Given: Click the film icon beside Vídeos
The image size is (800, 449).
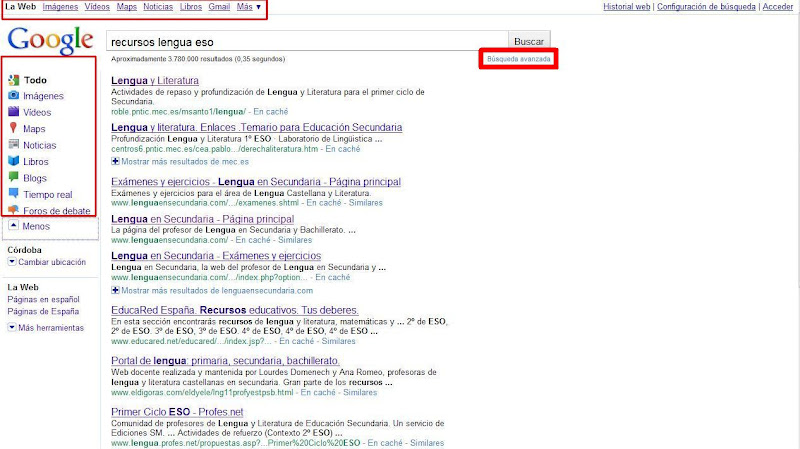Looking at the screenshot, I should point(14,112).
